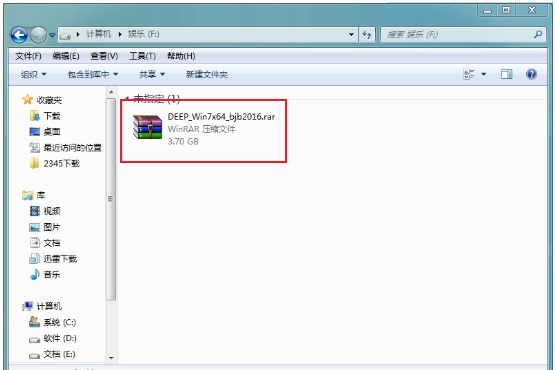The height and width of the screenshot is (370, 555).
Task: Click the 图片 library icon
Action: click(x=34, y=227)
